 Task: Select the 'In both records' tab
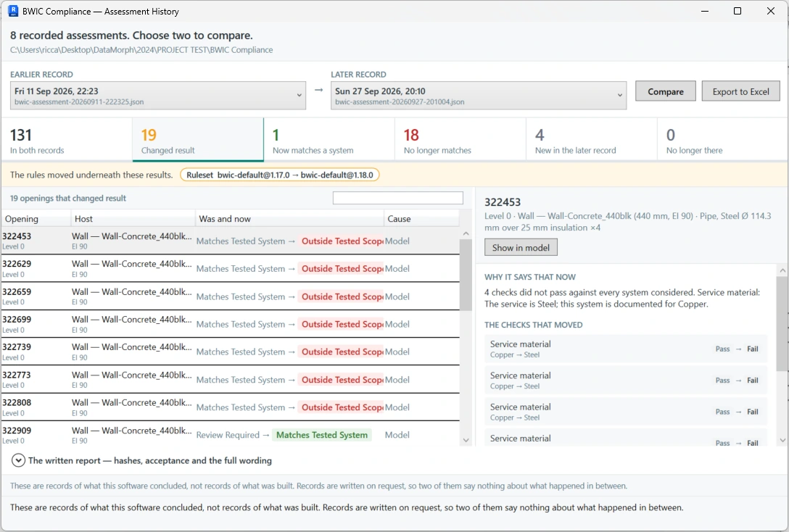click(x=67, y=140)
